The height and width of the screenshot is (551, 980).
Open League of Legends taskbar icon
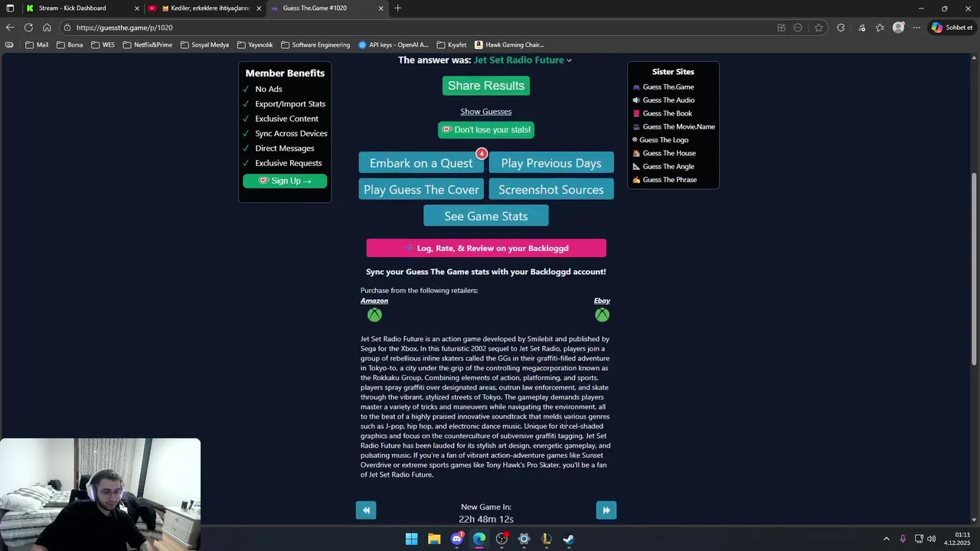click(547, 539)
